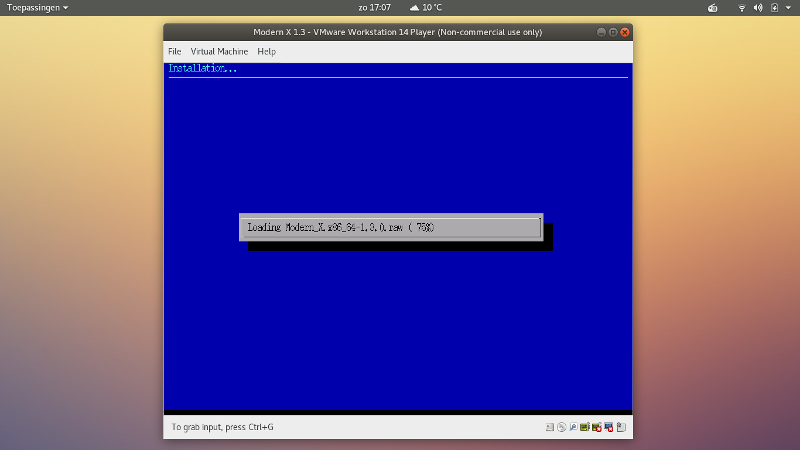Viewport: 800px width, 450px height.
Task: Click the Wi-Fi indicator icon
Action: coord(742,8)
